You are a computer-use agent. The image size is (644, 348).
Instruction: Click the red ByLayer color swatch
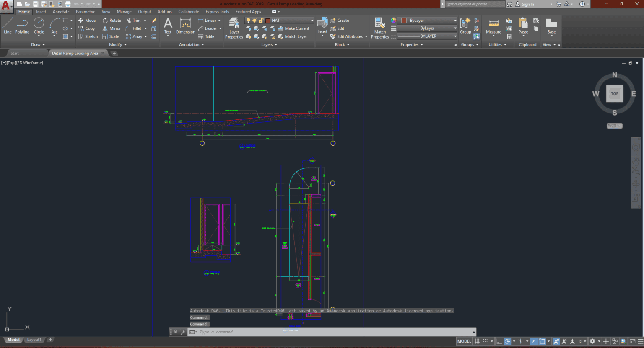tap(402, 20)
